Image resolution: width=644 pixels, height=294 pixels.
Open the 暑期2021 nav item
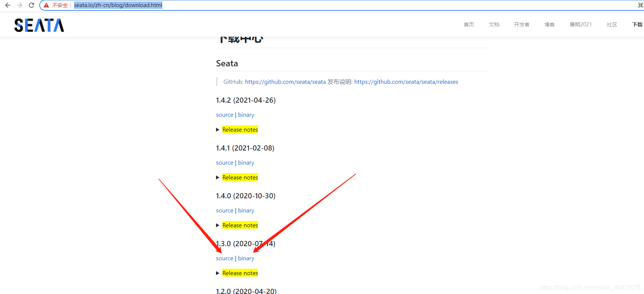pyautogui.click(x=581, y=24)
